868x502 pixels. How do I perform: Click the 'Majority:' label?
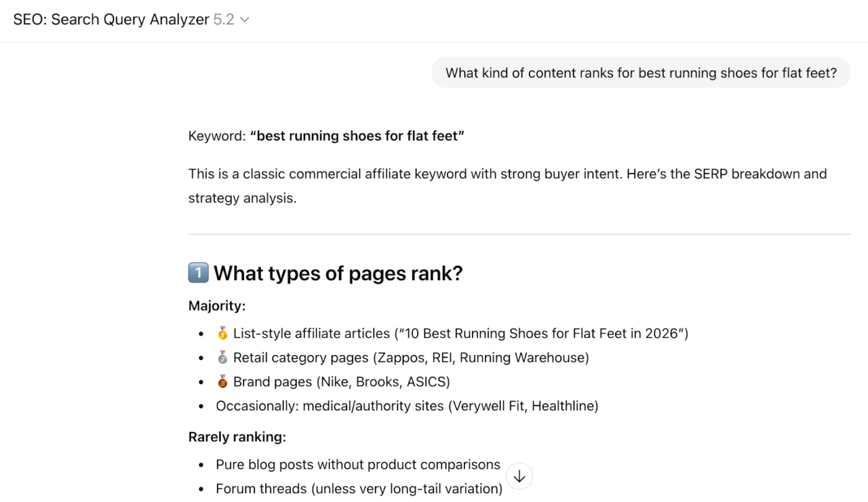216,306
